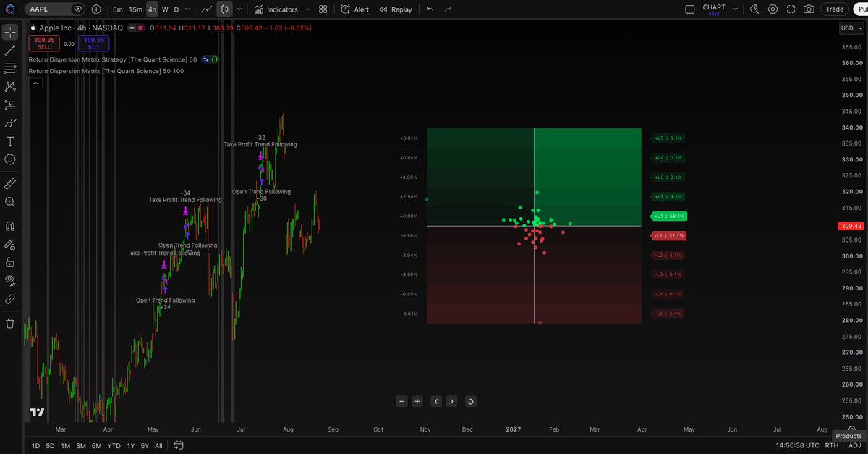Open the go to date calendar icon

click(179, 445)
